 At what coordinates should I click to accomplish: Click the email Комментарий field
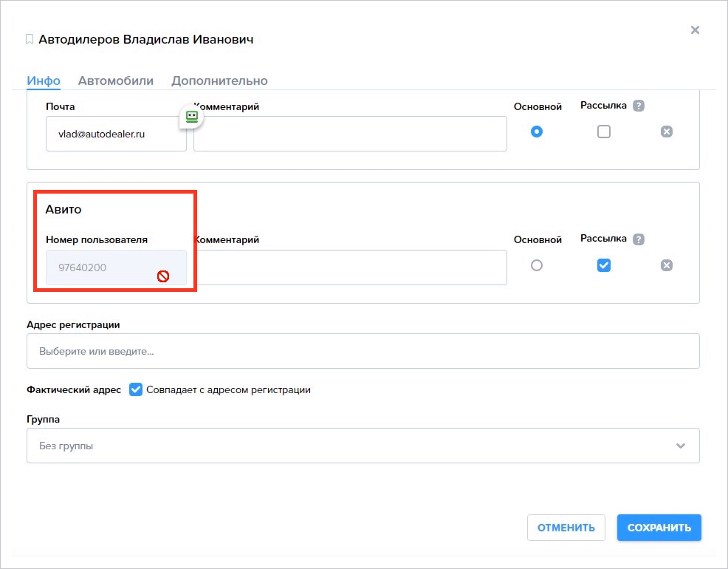[350, 134]
